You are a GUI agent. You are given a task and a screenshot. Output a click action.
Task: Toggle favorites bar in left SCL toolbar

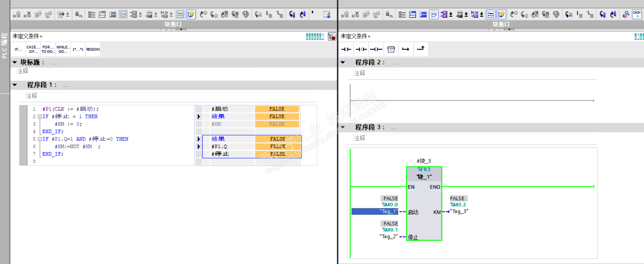(x=191, y=14)
